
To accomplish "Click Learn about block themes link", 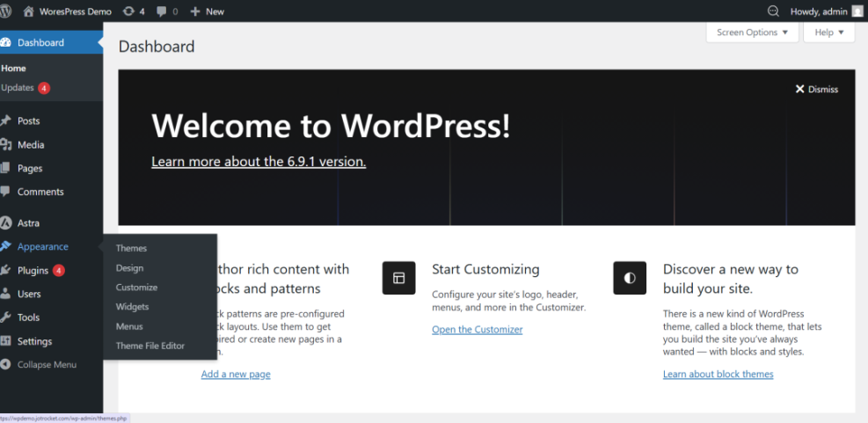I will pyautogui.click(x=718, y=375).
